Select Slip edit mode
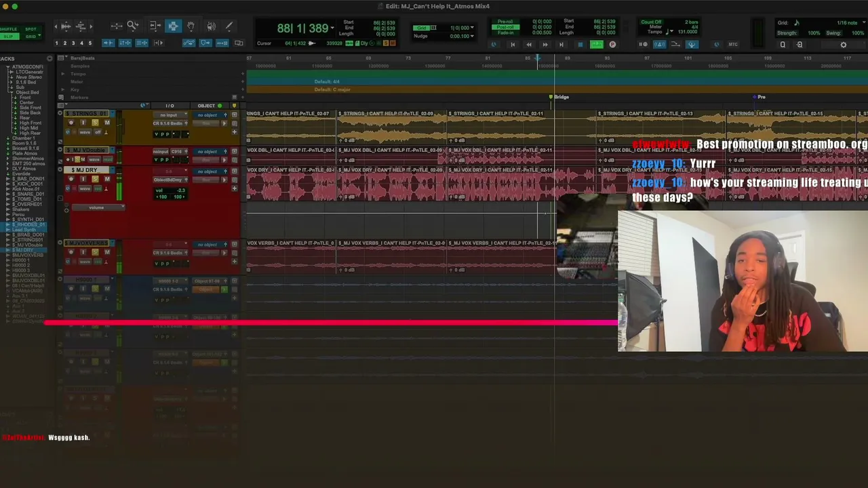 [x=9, y=36]
